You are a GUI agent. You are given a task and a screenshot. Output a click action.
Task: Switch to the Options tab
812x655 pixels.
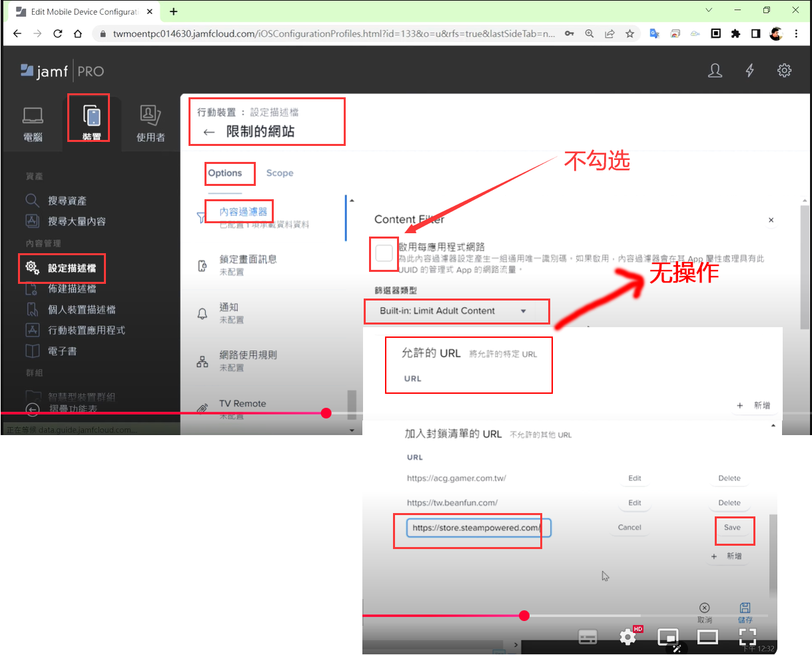225,173
